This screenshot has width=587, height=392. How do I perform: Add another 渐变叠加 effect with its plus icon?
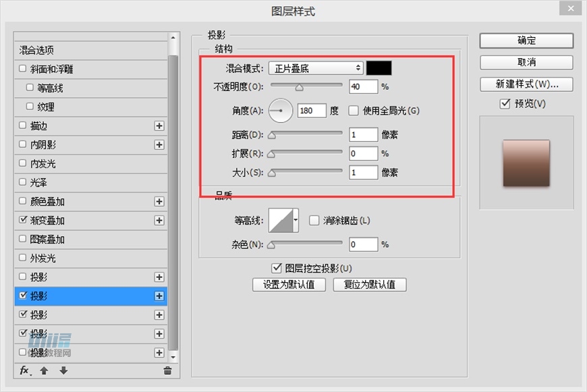coord(159,220)
